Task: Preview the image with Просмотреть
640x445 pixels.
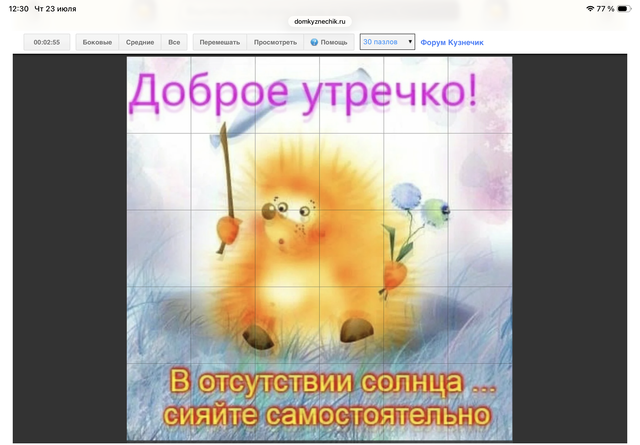Action: 275,42
